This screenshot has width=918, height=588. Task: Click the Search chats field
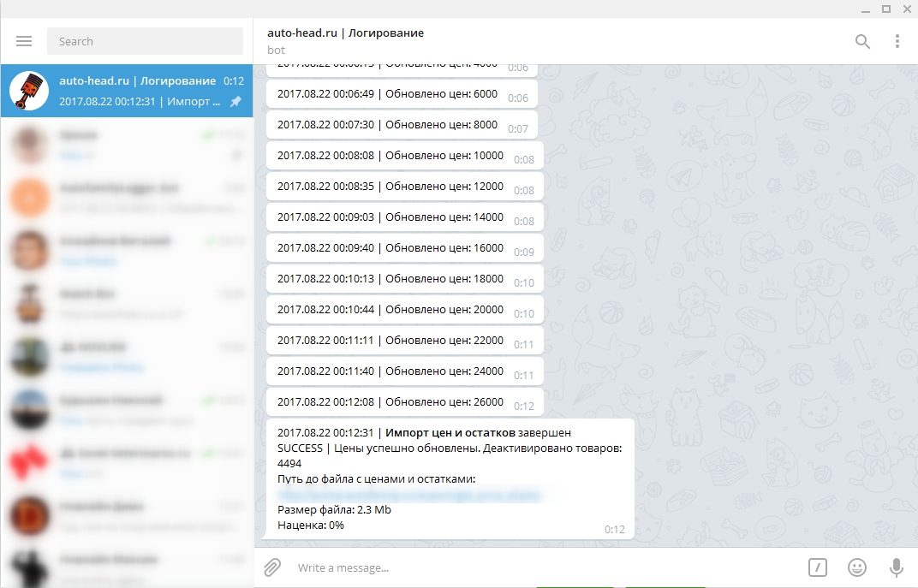(x=146, y=41)
